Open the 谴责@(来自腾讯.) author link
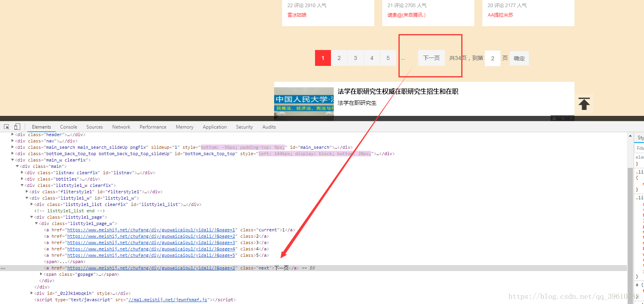This screenshot has height=304, width=644. point(406,15)
